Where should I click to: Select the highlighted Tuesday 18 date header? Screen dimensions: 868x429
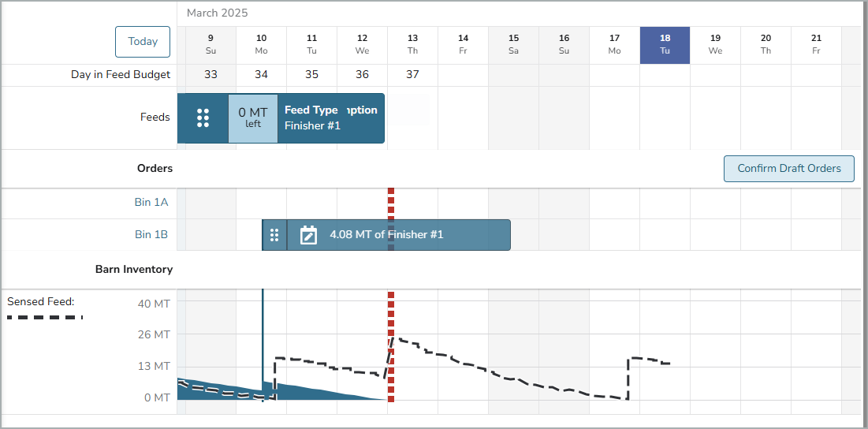(665, 45)
